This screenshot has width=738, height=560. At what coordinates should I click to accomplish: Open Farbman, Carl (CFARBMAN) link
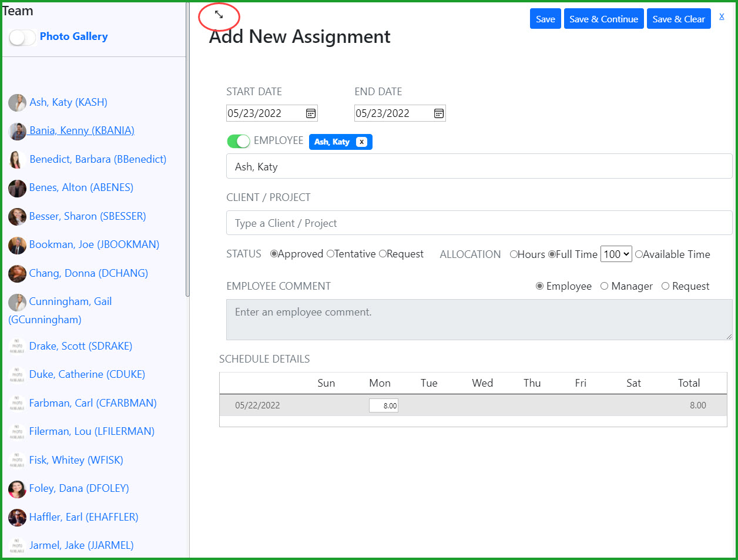click(x=93, y=403)
